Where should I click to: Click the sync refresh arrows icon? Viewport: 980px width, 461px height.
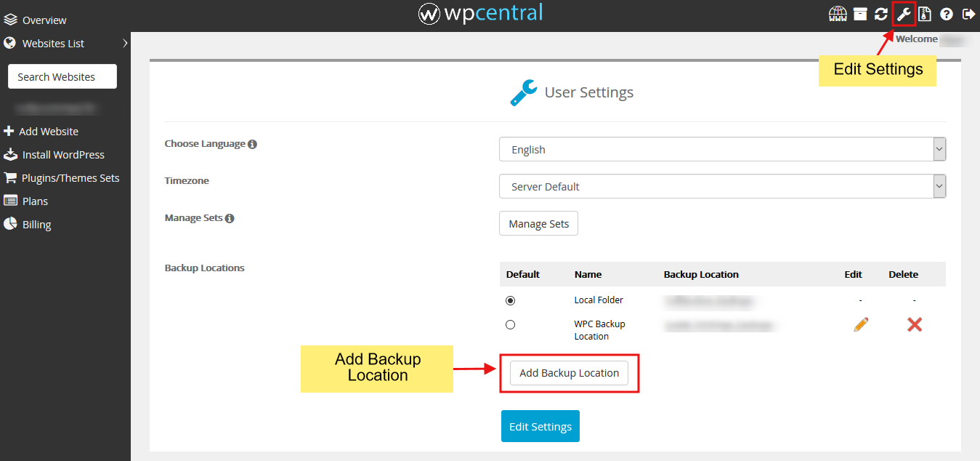[x=881, y=14]
